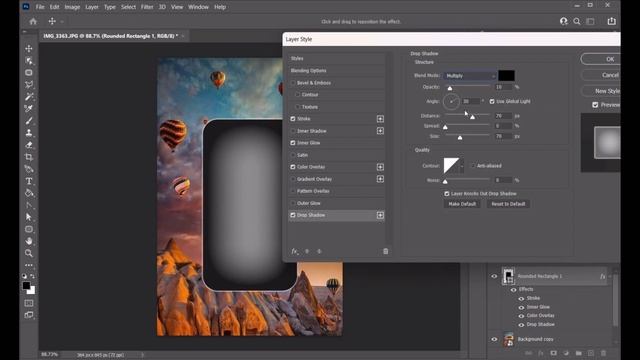Click the Share icon at top right

pos(611,21)
